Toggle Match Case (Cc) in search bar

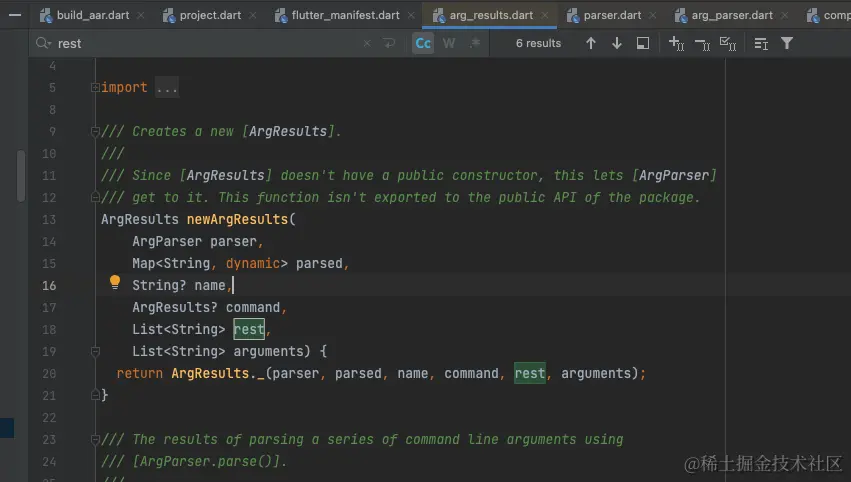tap(423, 43)
